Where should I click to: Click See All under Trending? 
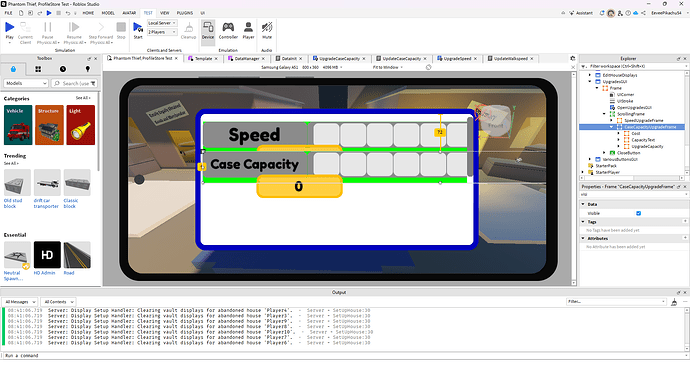pyautogui.click(x=11, y=163)
